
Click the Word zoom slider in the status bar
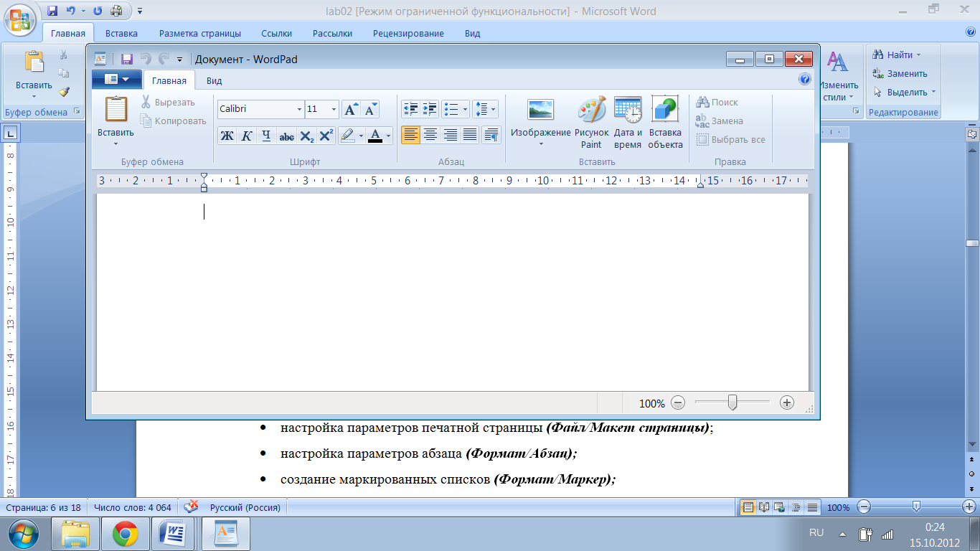click(x=916, y=507)
